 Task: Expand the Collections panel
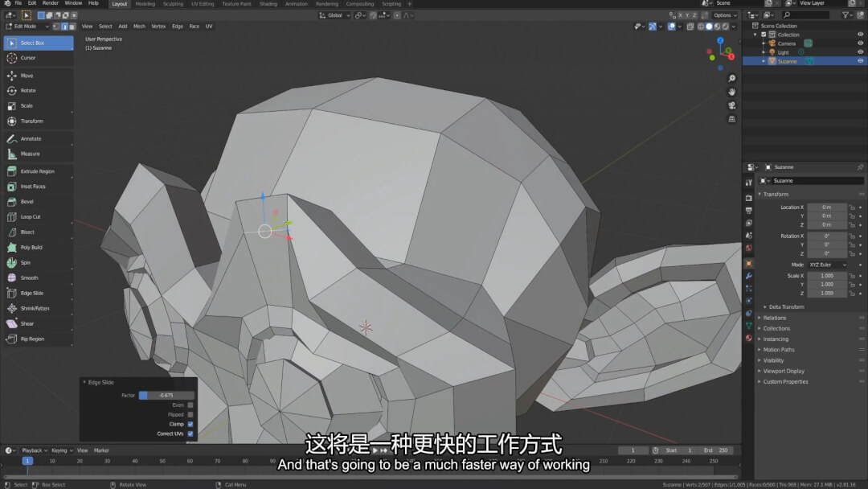[x=776, y=328]
